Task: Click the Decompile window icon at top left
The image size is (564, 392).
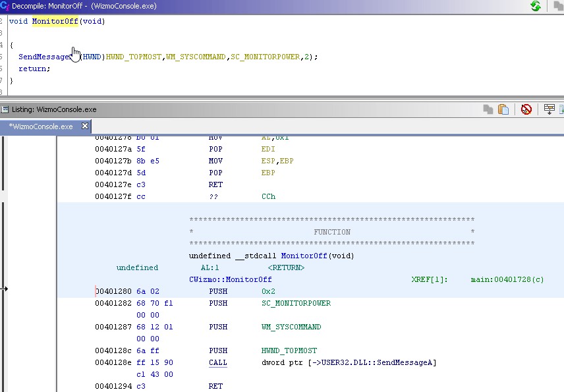Action: click(x=5, y=6)
